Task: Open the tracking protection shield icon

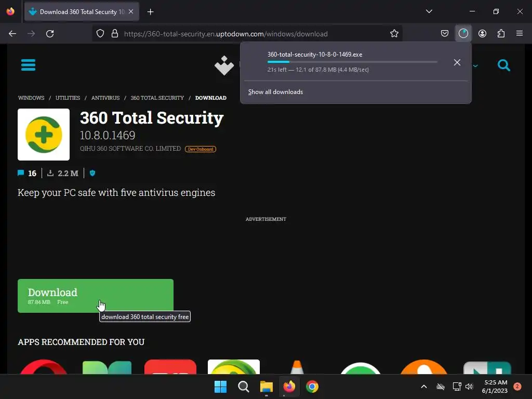Action: click(x=100, y=34)
